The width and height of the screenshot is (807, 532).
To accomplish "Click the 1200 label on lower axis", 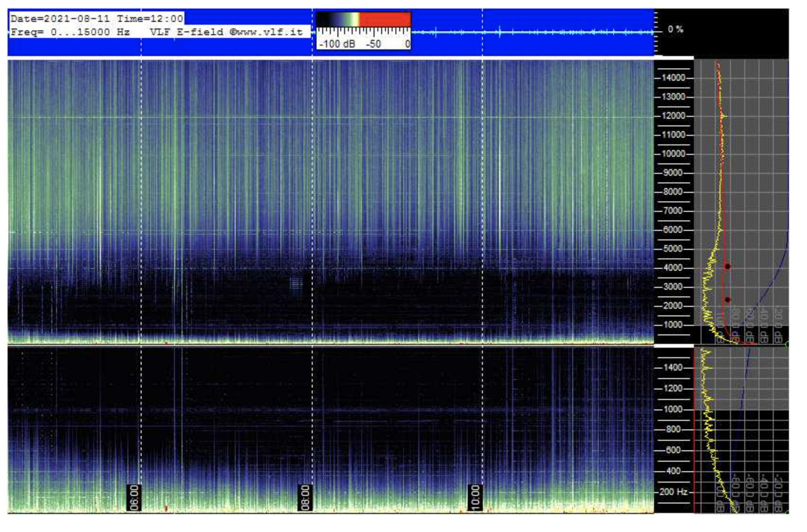I will (x=673, y=388).
